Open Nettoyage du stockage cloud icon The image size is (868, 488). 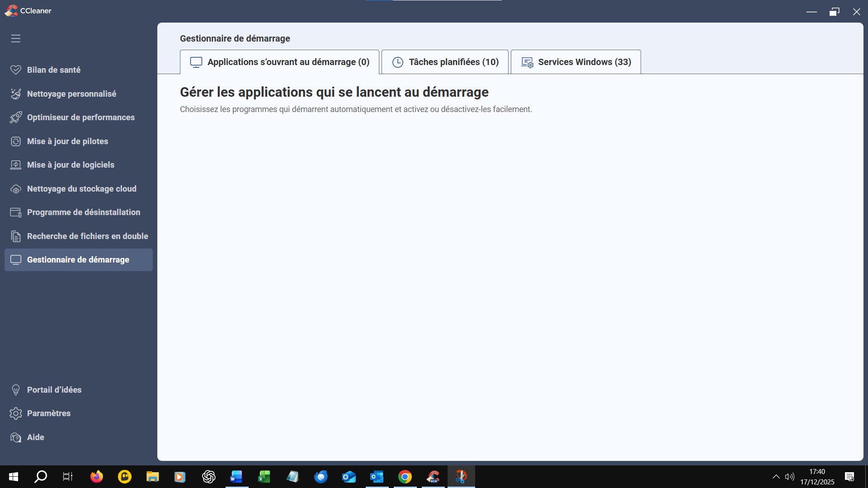coord(16,189)
